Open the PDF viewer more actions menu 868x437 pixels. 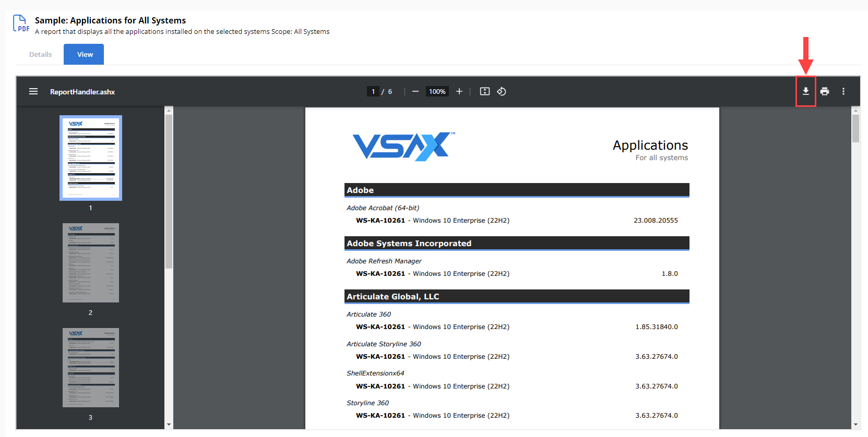pos(843,91)
